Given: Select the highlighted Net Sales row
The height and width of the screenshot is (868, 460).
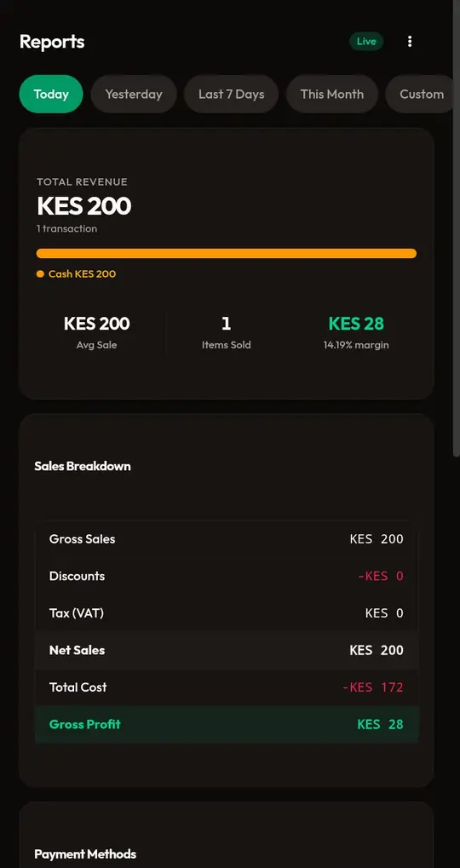Looking at the screenshot, I should 227,651.
